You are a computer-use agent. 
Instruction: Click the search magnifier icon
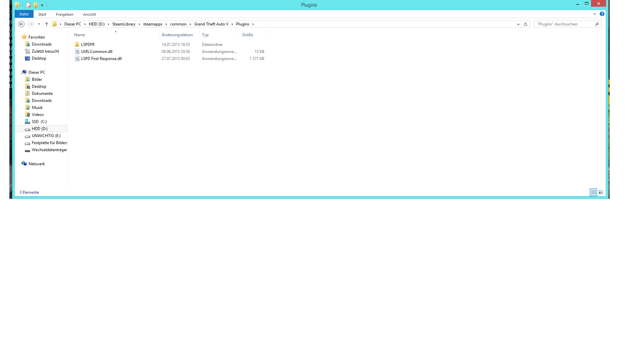tap(597, 24)
